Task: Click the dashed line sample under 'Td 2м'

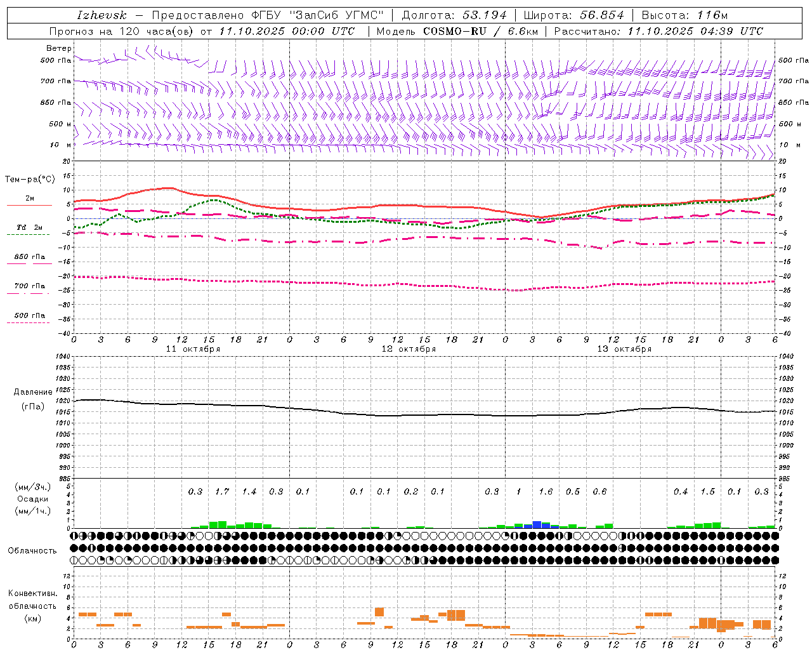Action: coord(28,235)
